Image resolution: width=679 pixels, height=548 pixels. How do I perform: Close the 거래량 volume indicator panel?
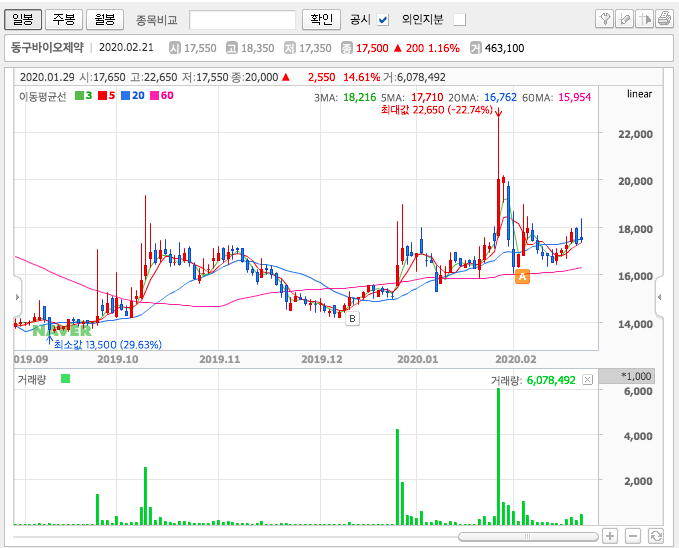[588, 380]
